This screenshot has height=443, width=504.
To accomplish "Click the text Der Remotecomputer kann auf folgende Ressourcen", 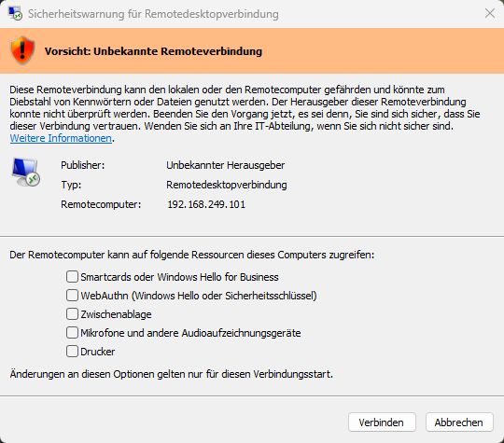I will [192, 255].
